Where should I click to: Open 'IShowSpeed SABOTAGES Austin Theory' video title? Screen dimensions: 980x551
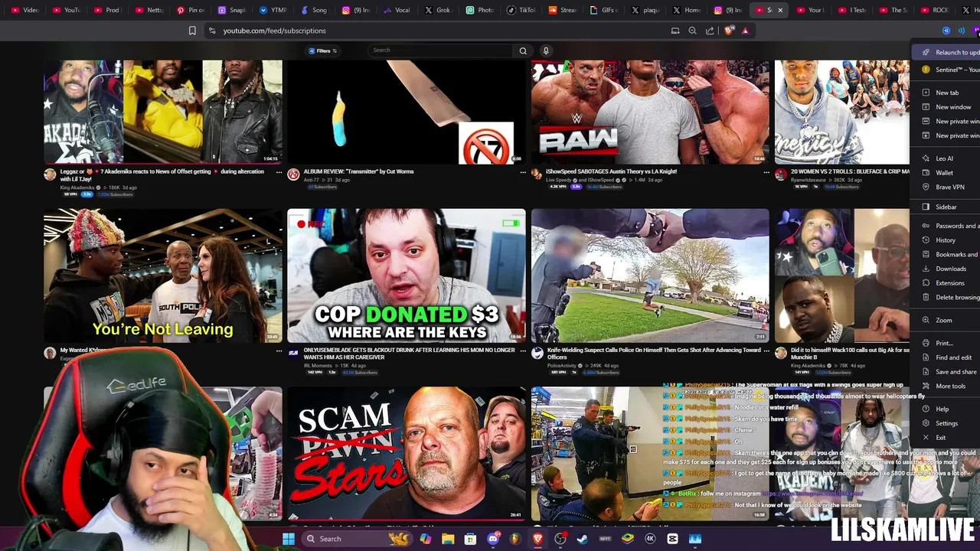(611, 171)
